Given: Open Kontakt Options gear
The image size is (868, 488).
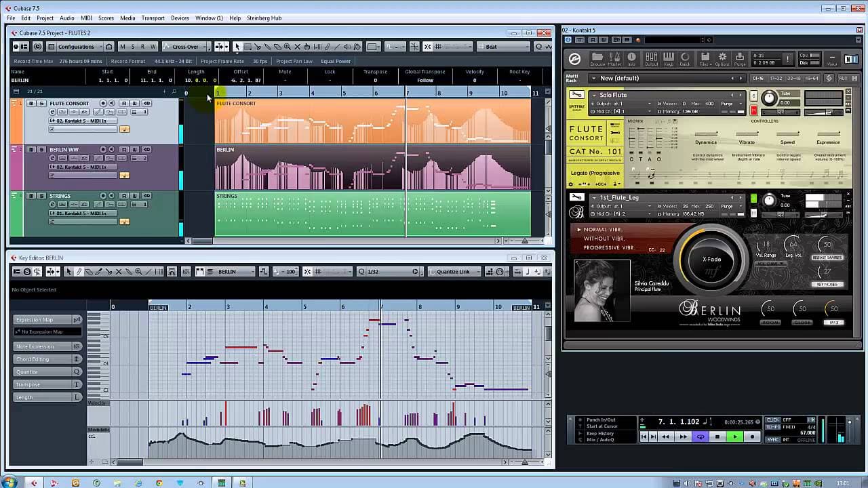Looking at the screenshot, I should 722,58.
